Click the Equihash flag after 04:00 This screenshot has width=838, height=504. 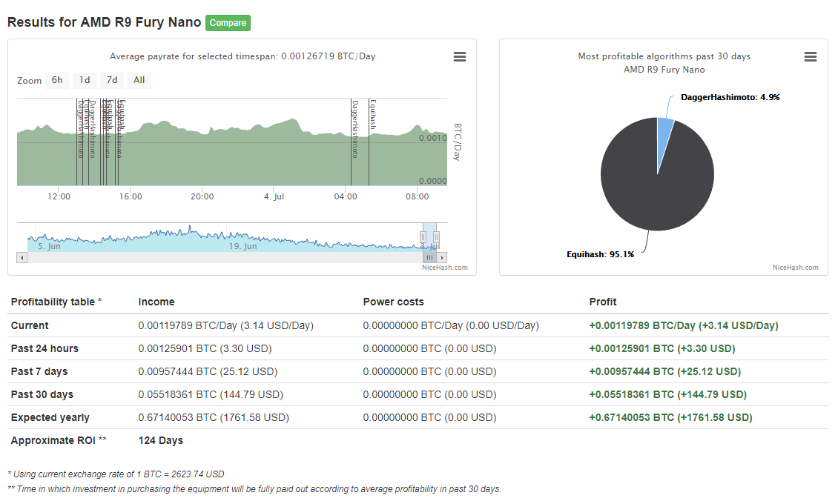tap(372, 115)
